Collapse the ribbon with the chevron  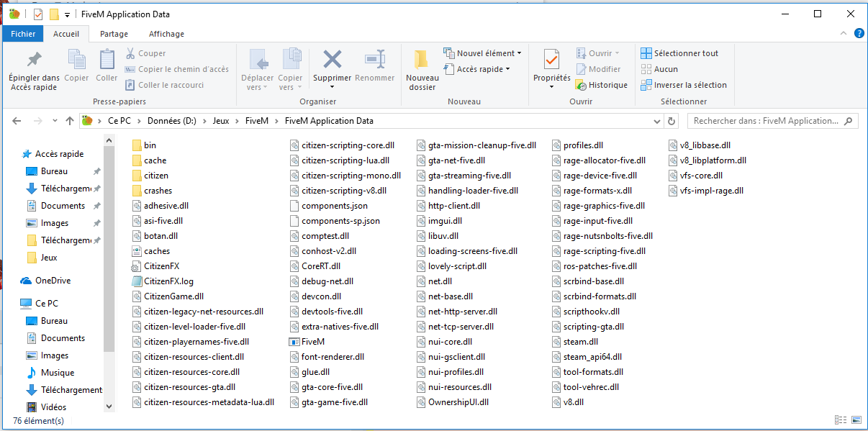point(844,34)
